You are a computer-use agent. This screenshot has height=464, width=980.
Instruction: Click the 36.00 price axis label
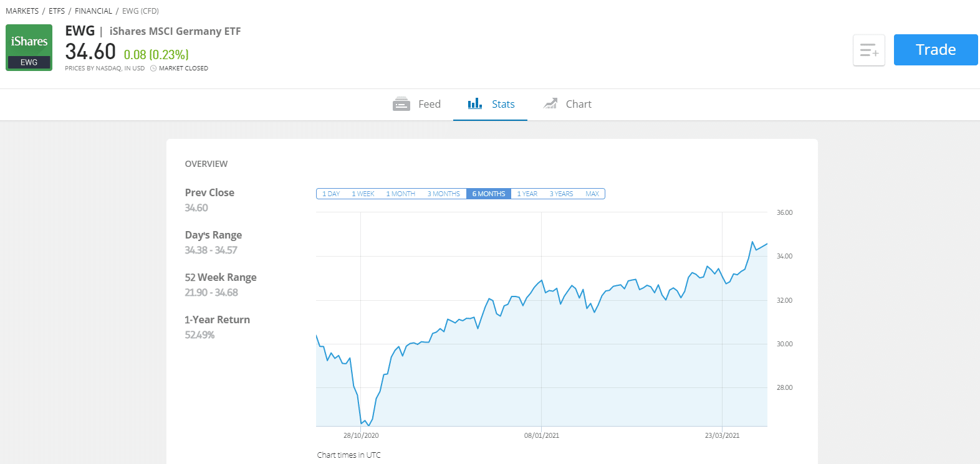[x=784, y=212]
